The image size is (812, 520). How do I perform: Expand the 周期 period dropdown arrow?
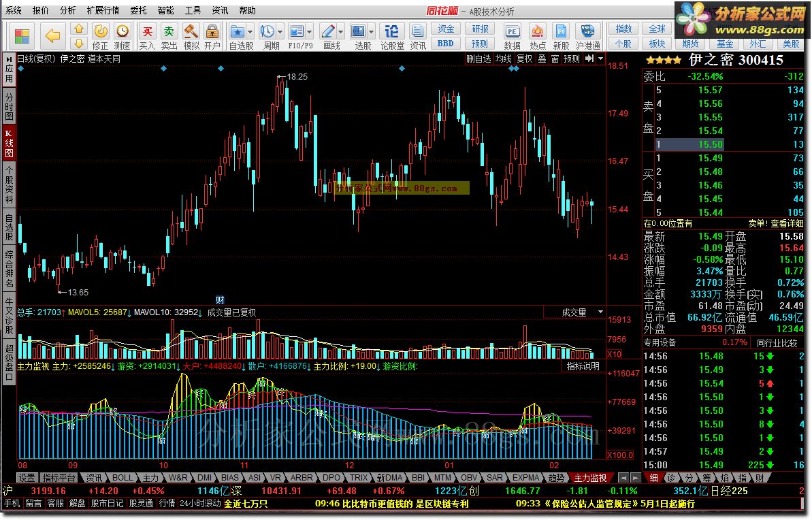280,32
